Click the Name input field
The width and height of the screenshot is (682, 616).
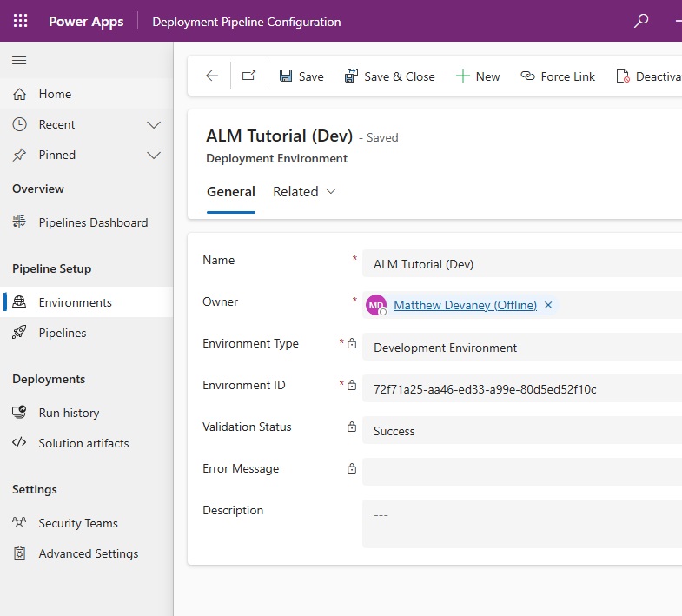click(x=522, y=263)
